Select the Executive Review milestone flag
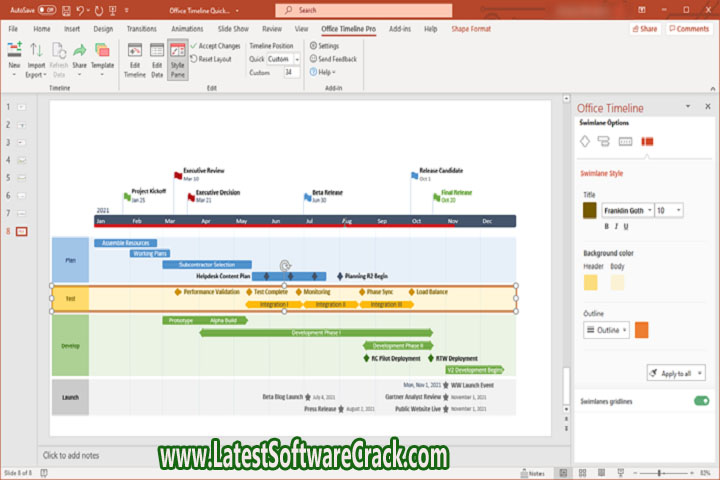Screen dimensions: 720x480 coord(178,175)
